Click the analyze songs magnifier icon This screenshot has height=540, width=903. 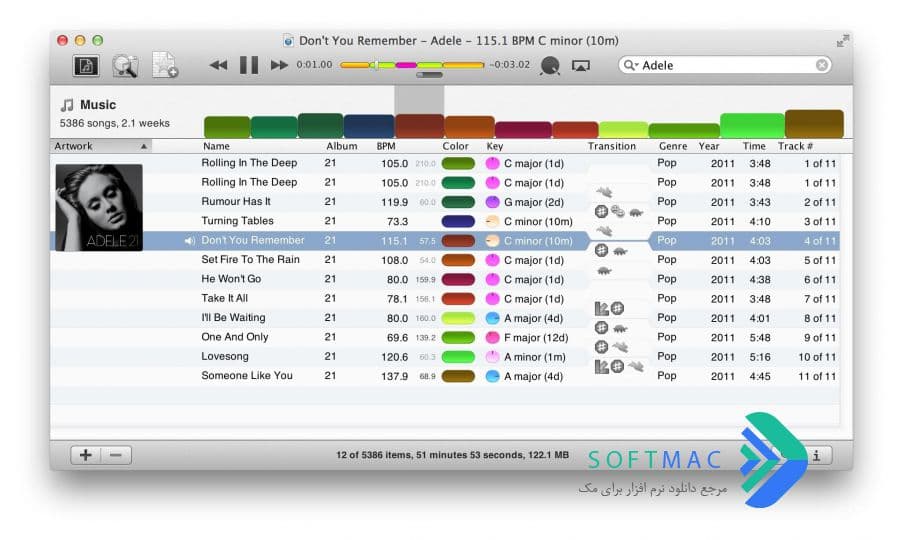(125, 66)
